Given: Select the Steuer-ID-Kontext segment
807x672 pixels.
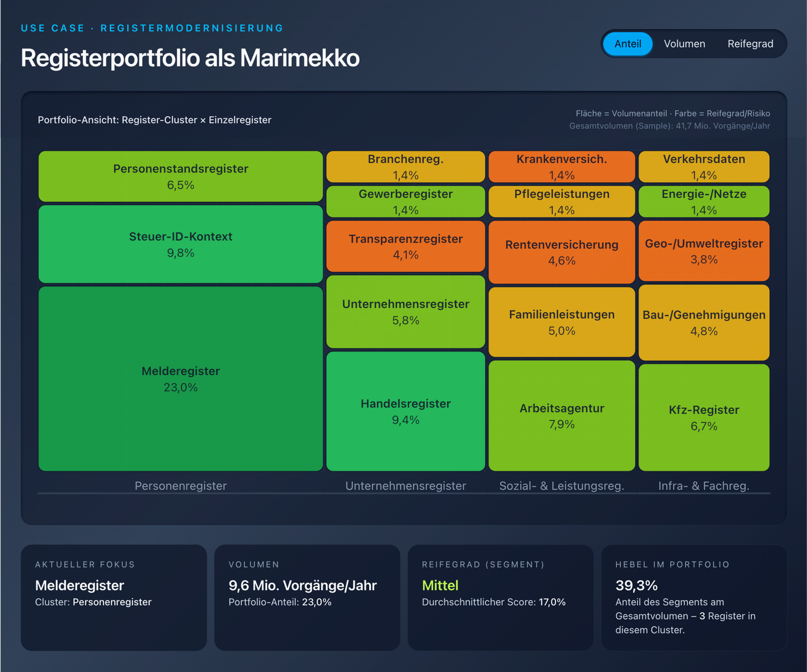Looking at the screenshot, I should point(181,244).
